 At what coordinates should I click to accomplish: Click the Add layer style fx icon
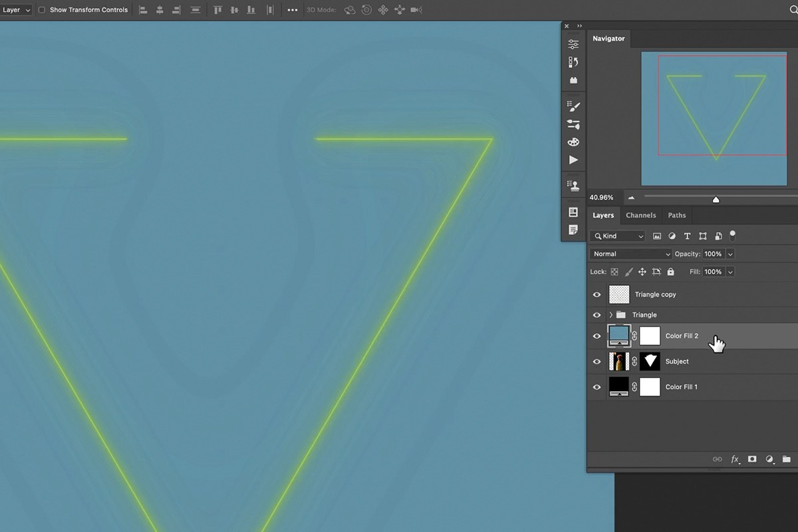click(x=735, y=460)
